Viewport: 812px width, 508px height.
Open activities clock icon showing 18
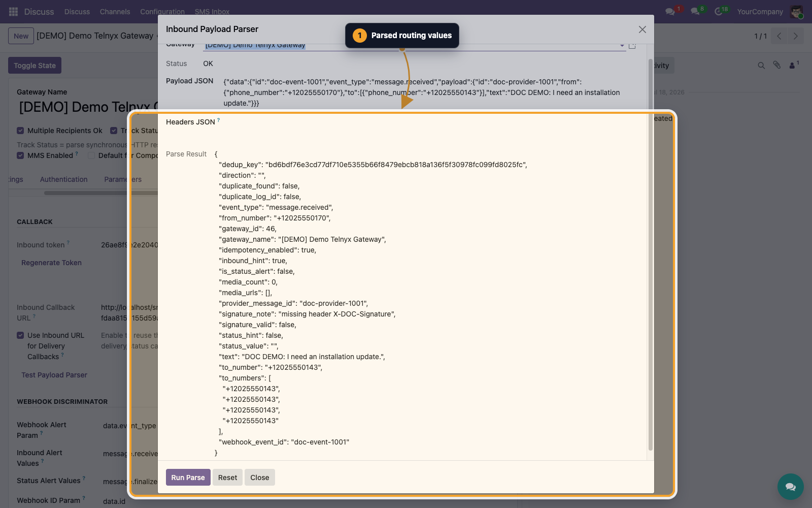tap(720, 11)
